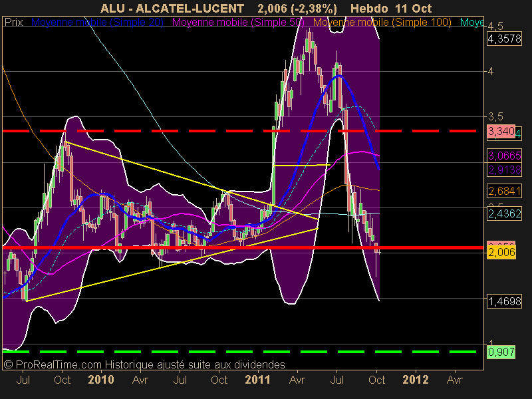Click 'Avr' after 2012 on time axis
This screenshot has height=399, width=532.
454,380
